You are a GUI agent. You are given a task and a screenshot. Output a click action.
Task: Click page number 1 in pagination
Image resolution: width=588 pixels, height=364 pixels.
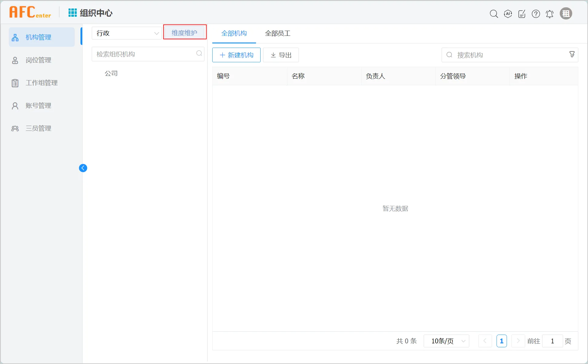501,341
